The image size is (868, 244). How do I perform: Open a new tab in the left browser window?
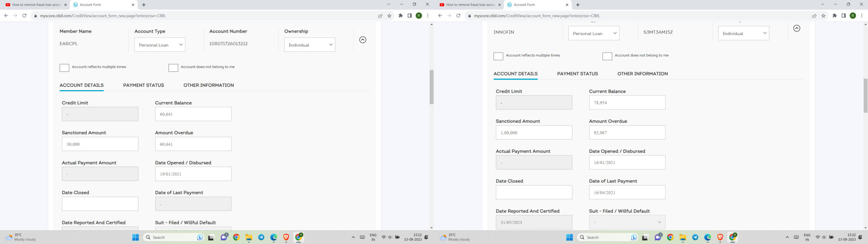pos(144,5)
